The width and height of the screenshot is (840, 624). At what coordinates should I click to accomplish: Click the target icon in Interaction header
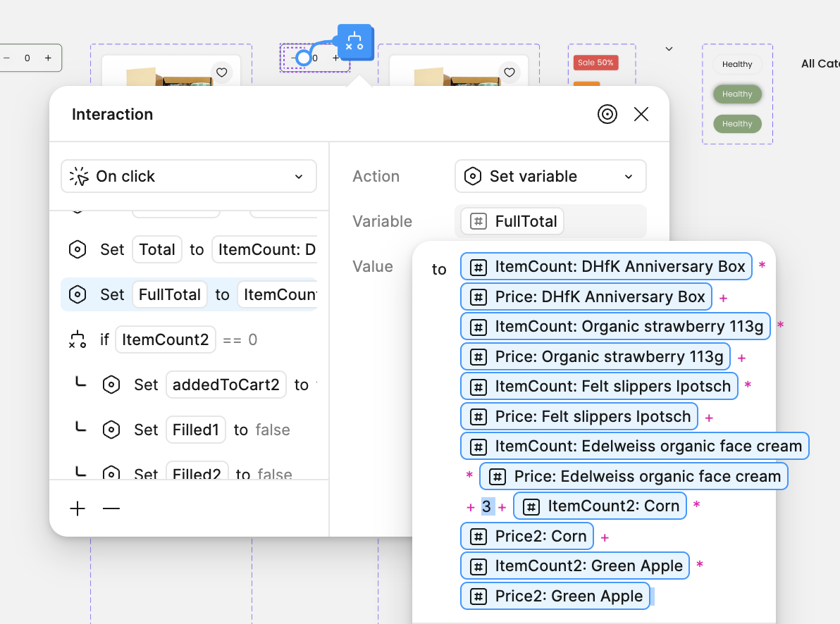pos(607,114)
